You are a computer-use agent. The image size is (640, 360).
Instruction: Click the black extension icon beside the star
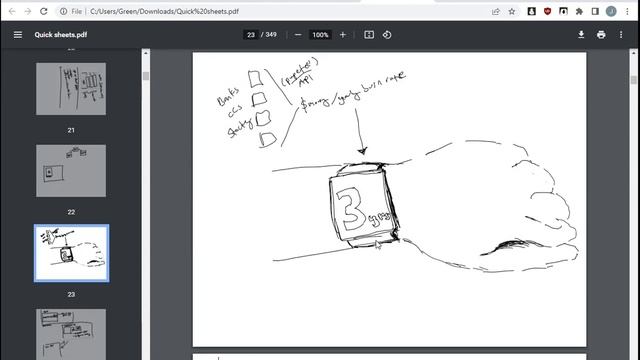531,11
